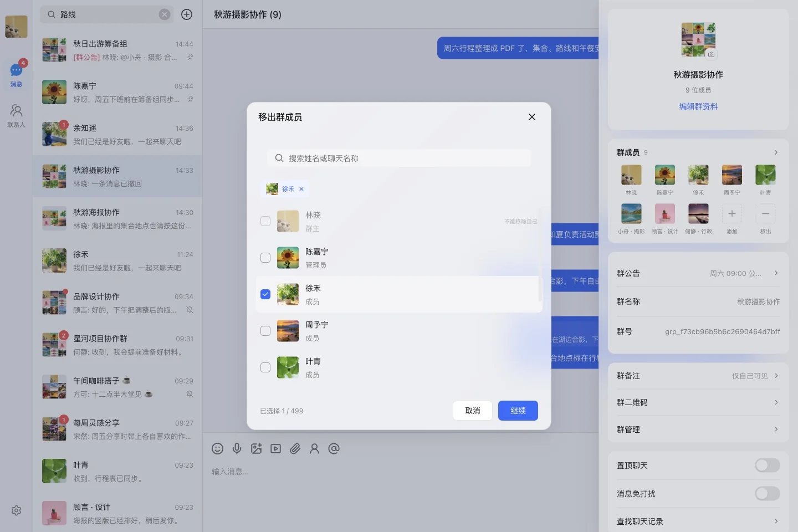Click the 编辑群资料 link
This screenshot has height=532, width=798.
[698, 106]
